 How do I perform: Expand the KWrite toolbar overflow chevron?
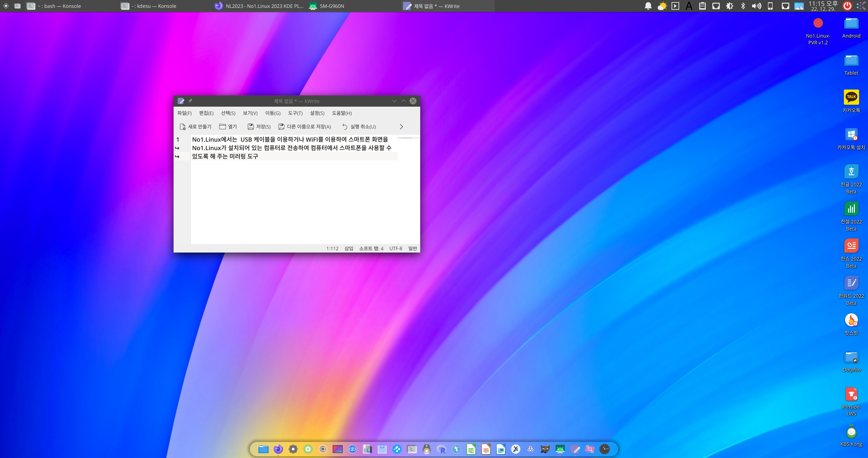401,127
